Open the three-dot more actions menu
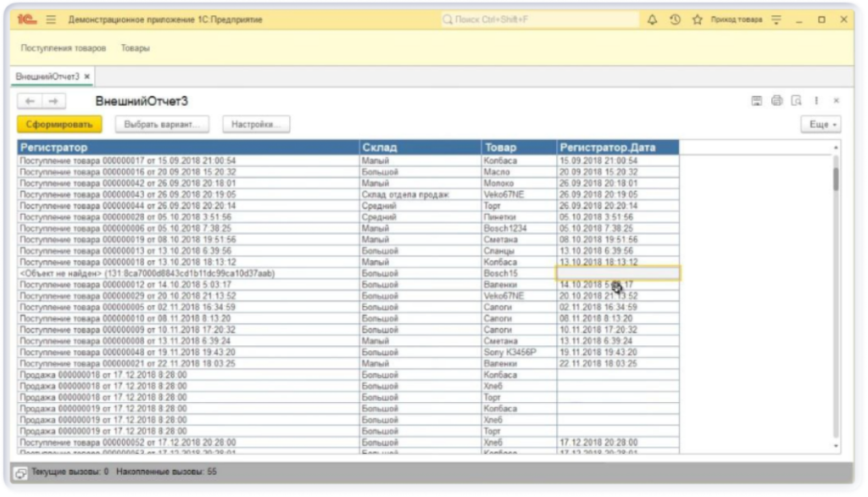This screenshot has width=868, height=497. (816, 101)
